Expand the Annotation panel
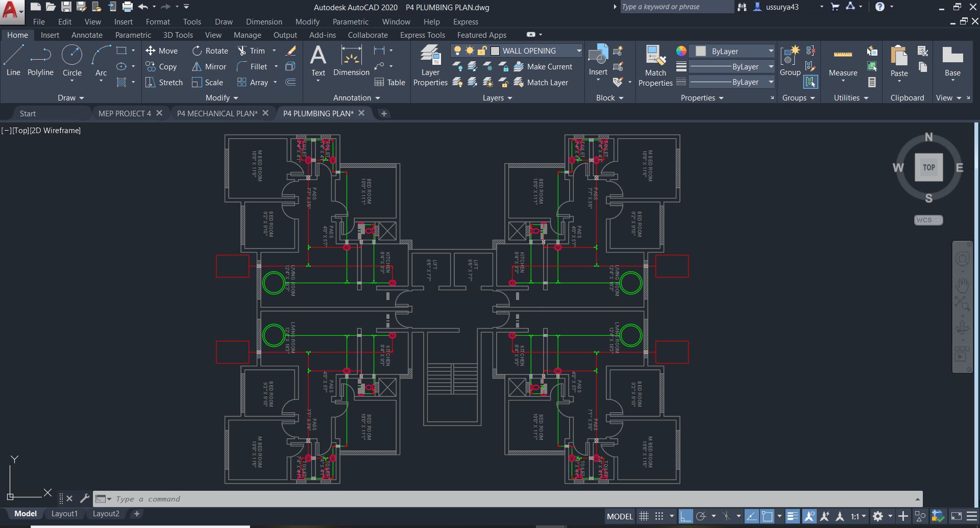 357,98
